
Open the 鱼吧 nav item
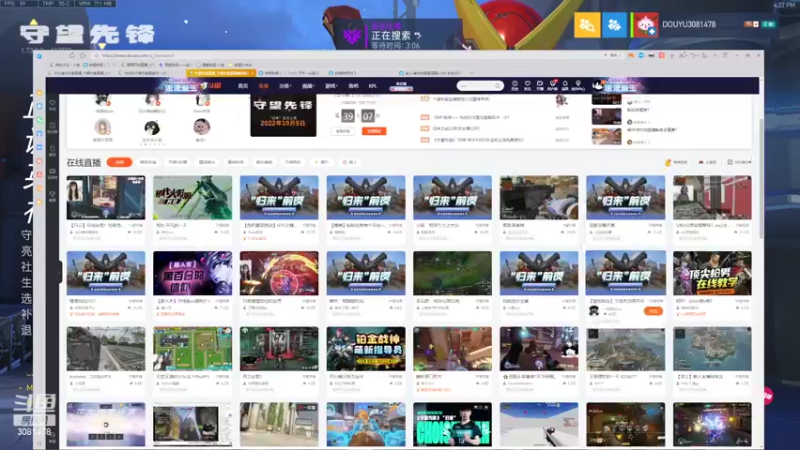pyautogui.click(x=353, y=86)
